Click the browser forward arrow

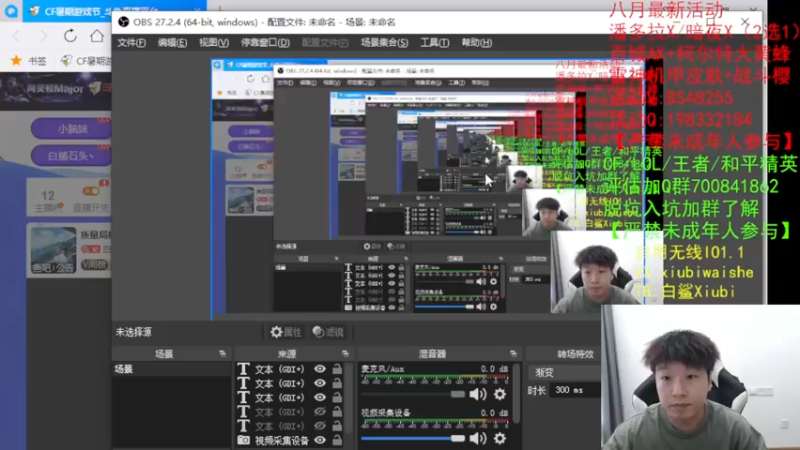43,36
